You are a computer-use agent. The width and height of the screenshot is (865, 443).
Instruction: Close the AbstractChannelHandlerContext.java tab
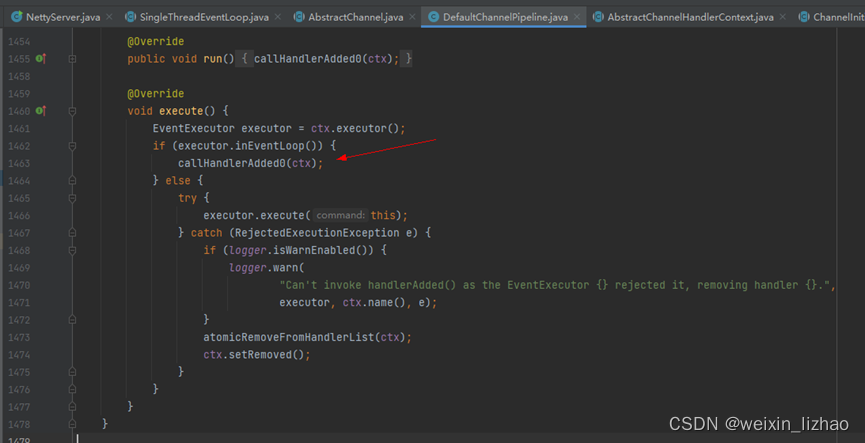[783, 17]
